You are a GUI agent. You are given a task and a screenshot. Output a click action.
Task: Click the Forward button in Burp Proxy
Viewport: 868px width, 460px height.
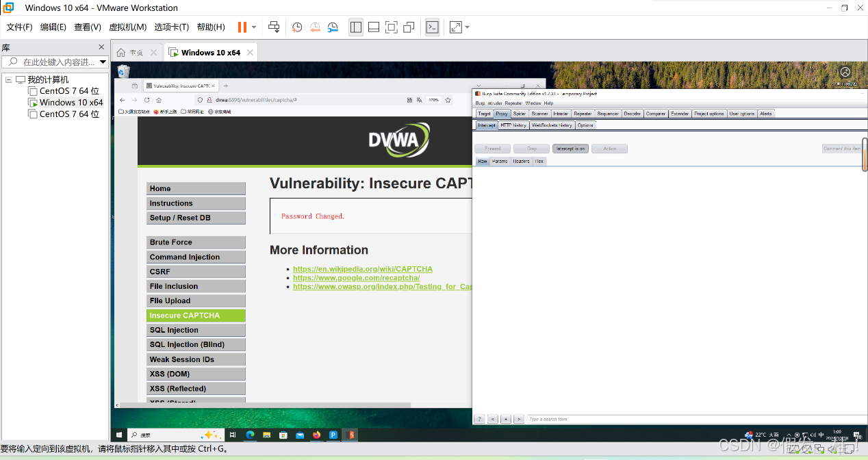click(492, 148)
